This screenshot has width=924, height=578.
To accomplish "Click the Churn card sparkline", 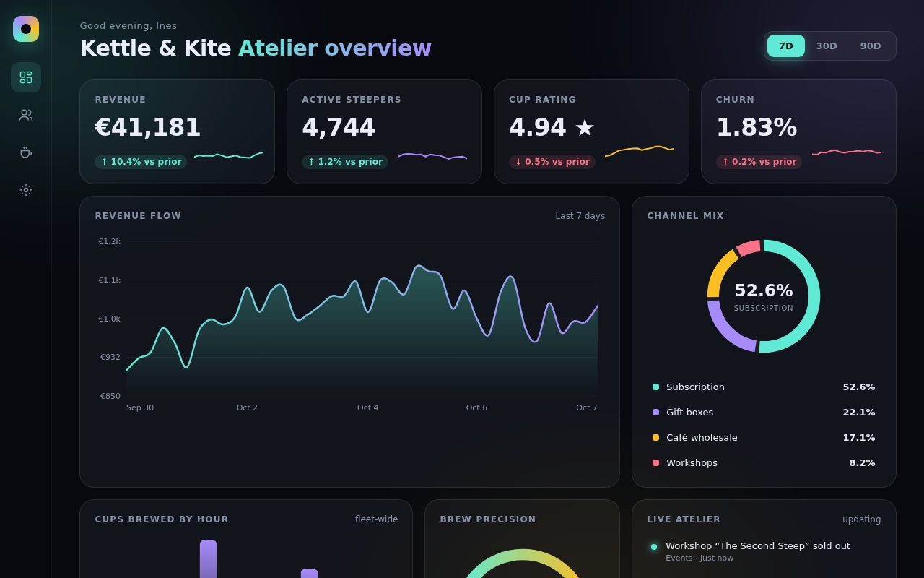I will click(847, 152).
